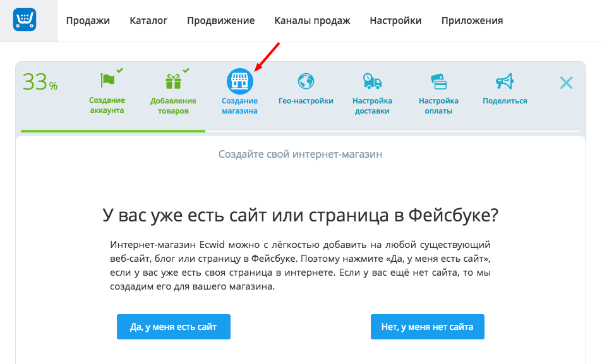
Task: Open the Настройки menu
Action: click(x=395, y=21)
